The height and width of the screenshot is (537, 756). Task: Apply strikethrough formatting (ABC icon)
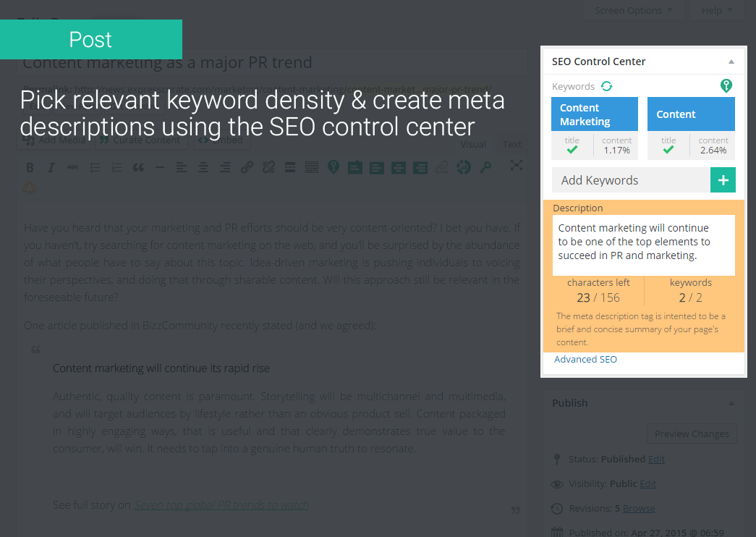73,167
